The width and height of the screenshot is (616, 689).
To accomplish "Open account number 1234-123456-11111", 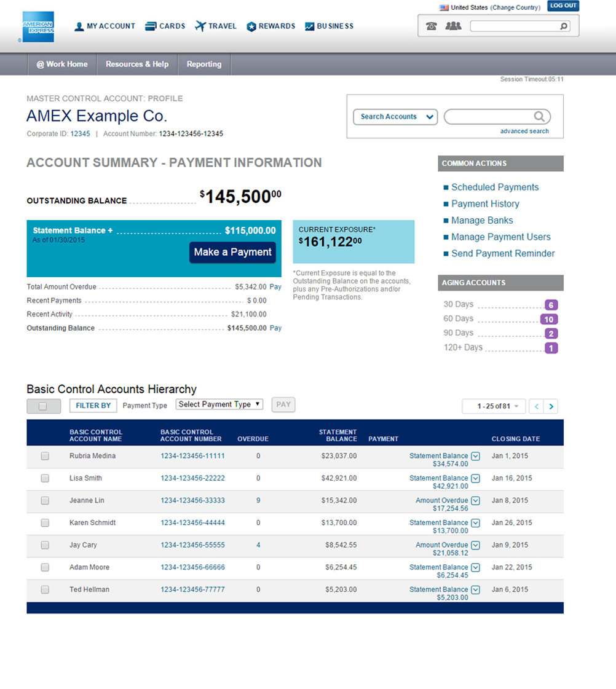I will [x=192, y=456].
